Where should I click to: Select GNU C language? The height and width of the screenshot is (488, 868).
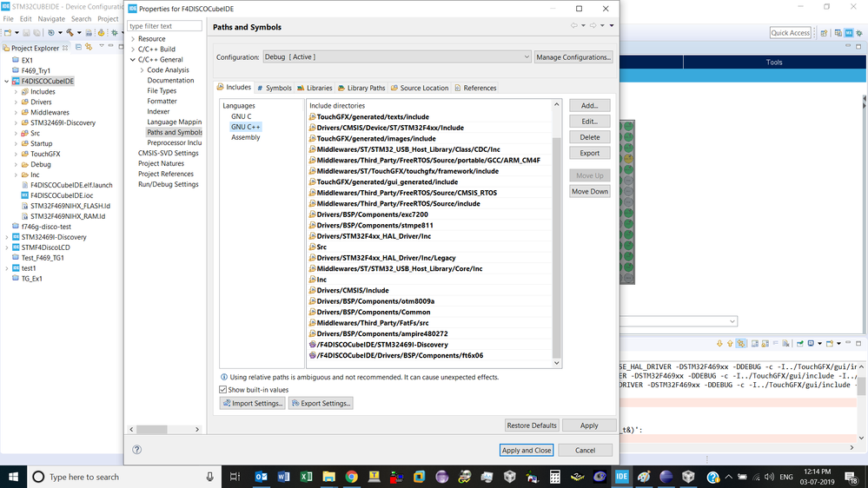241,116
